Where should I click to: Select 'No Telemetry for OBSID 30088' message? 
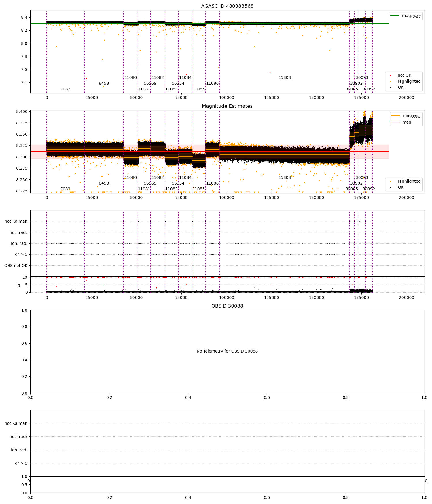tap(227, 351)
